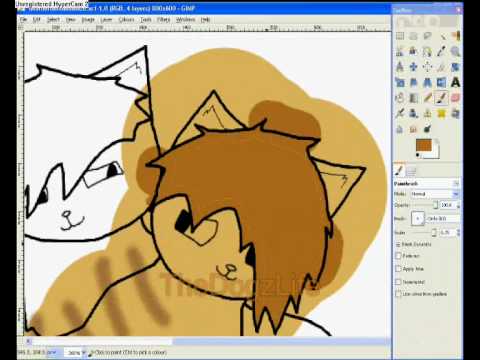Select the Flip tool
The height and width of the screenshot is (360, 480).
click(442, 82)
